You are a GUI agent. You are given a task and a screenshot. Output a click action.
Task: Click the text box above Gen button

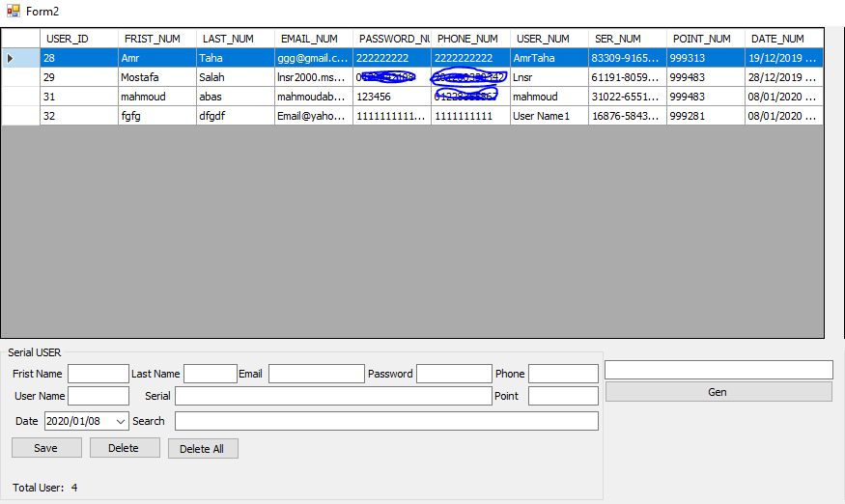(x=718, y=370)
